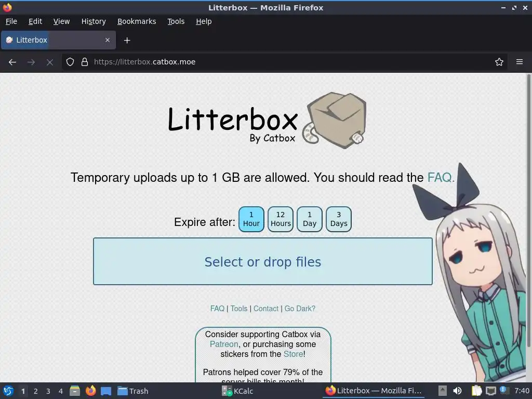Image resolution: width=532 pixels, height=399 pixels.
Task: Open the Bookmarks menu
Action: tap(137, 21)
